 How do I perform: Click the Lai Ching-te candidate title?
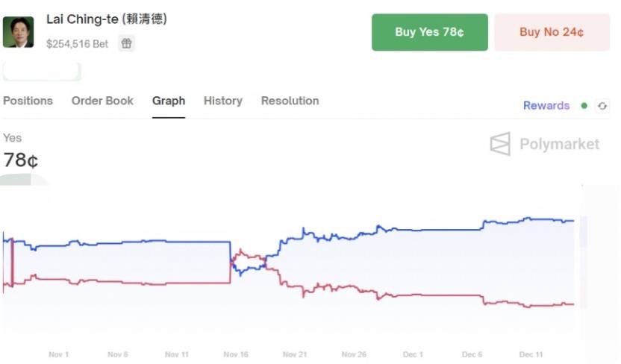click(x=107, y=19)
